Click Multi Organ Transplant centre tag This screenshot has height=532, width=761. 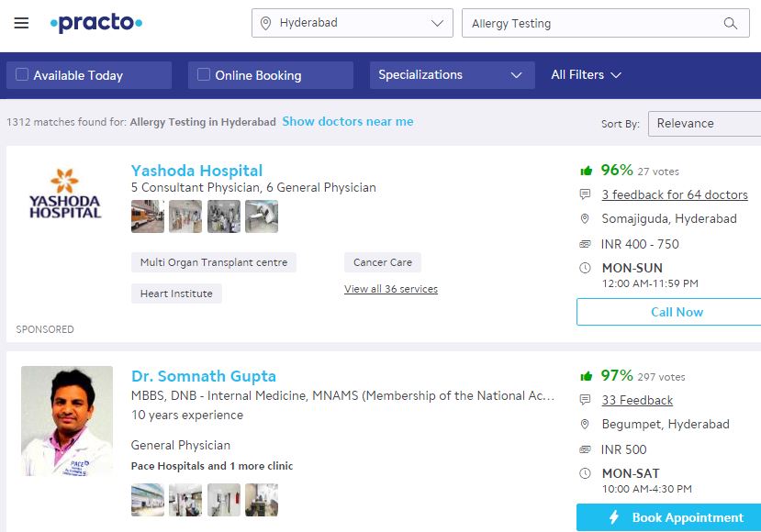pyautogui.click(x=214, y=262)
